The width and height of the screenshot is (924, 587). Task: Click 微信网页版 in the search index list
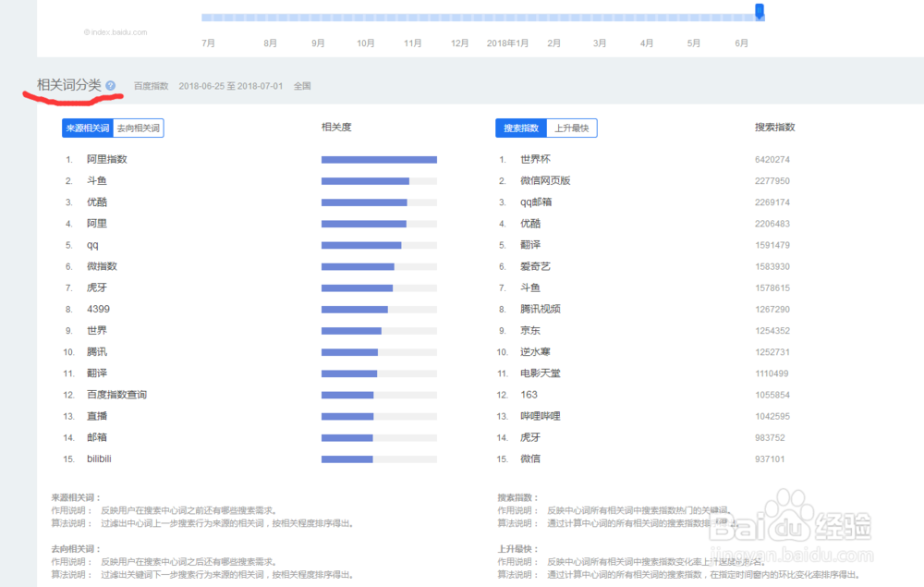[x=545, y=181]
